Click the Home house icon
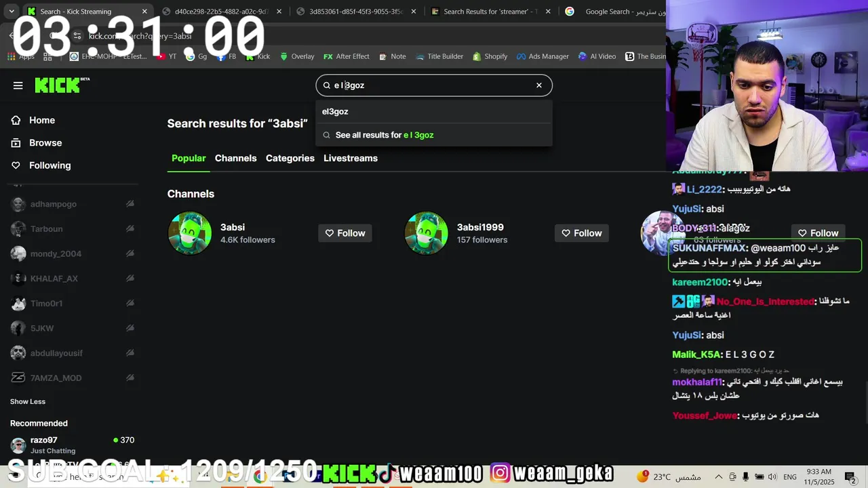 tap(16, 120)
